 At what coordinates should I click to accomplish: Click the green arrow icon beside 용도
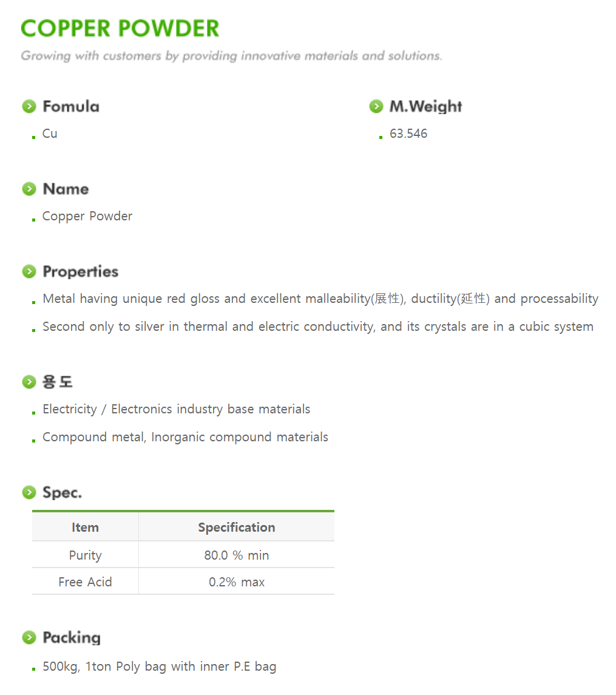tap(29, 382)
